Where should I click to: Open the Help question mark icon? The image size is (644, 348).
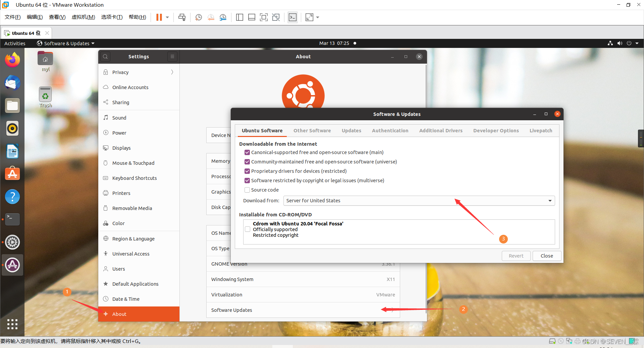point(12,197)
